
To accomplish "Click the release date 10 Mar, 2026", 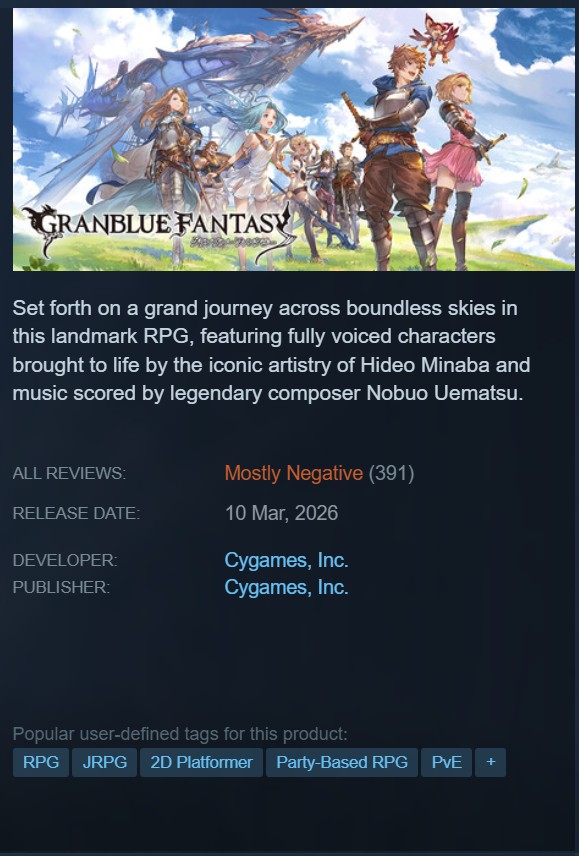I will click(x=282, y=513).
